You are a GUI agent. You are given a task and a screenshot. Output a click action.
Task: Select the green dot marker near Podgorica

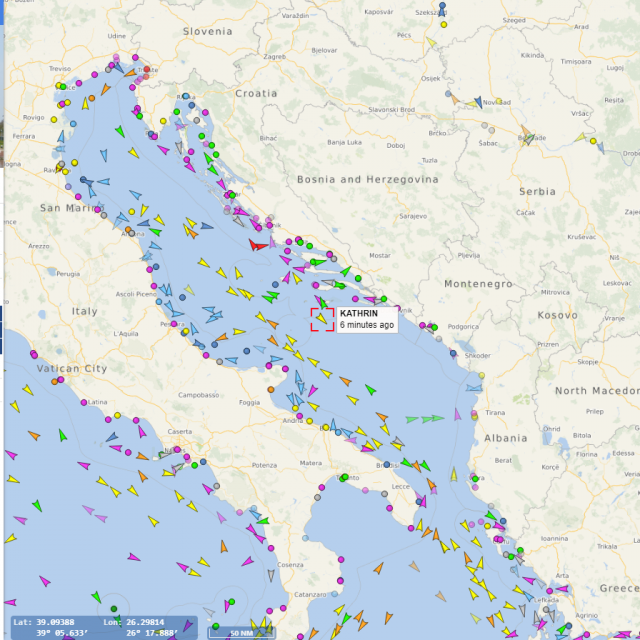click(x=434, y=327)
